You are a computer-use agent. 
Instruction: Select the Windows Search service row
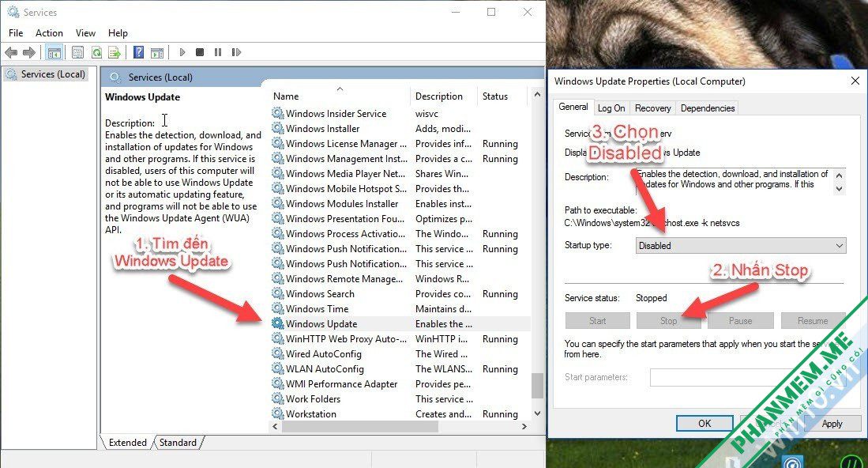[400, 293]
